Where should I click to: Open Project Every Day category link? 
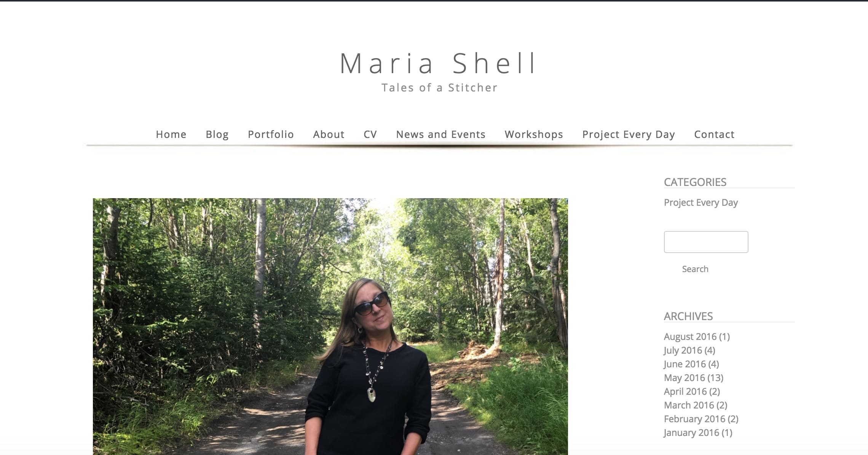[700, 202]
